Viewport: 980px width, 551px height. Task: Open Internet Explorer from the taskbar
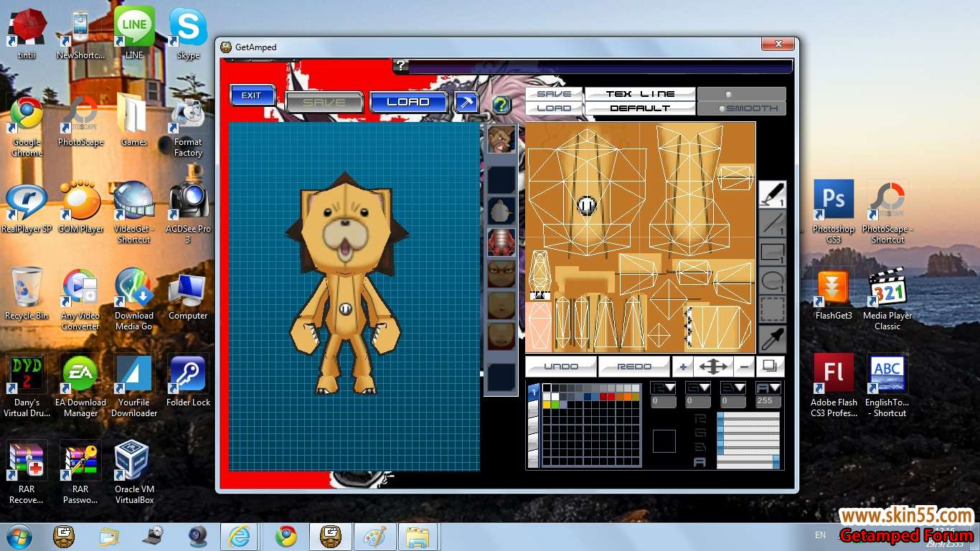tap(239, 537)
